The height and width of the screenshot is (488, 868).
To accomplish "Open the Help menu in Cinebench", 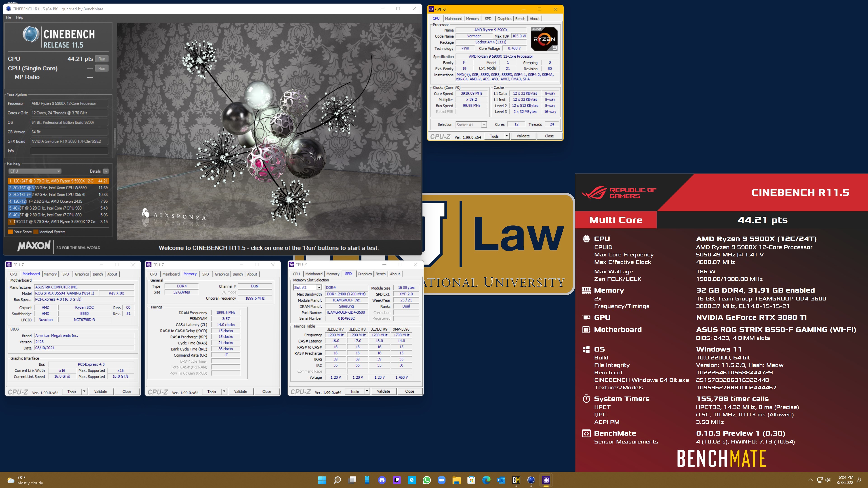I will (x=19, y=17).
